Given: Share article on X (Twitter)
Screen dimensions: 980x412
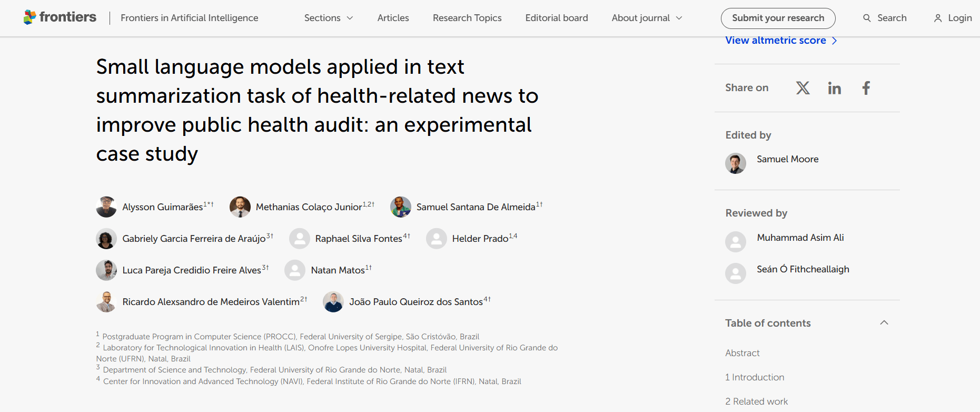Looking at the screenshot, I should pos(803,88).
